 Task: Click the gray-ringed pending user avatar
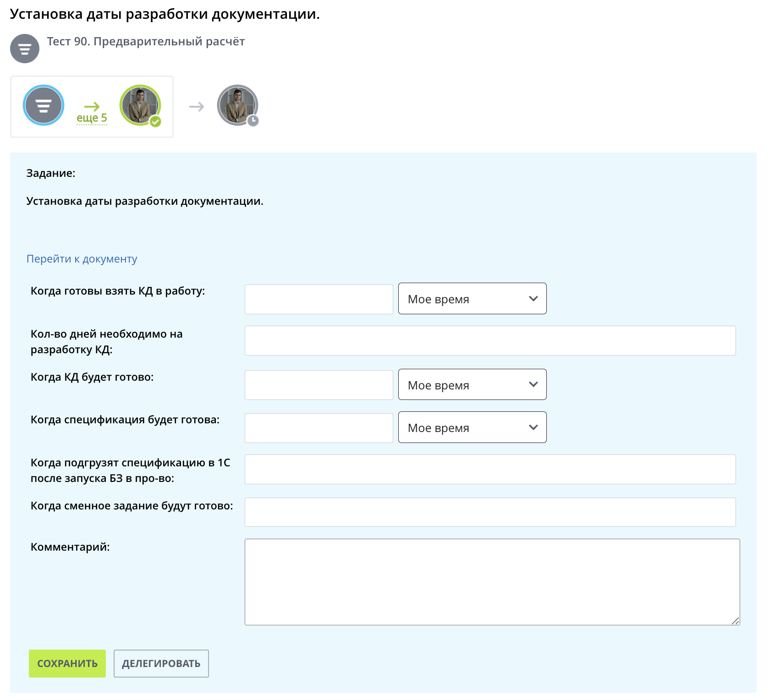[x=236, y=104]
